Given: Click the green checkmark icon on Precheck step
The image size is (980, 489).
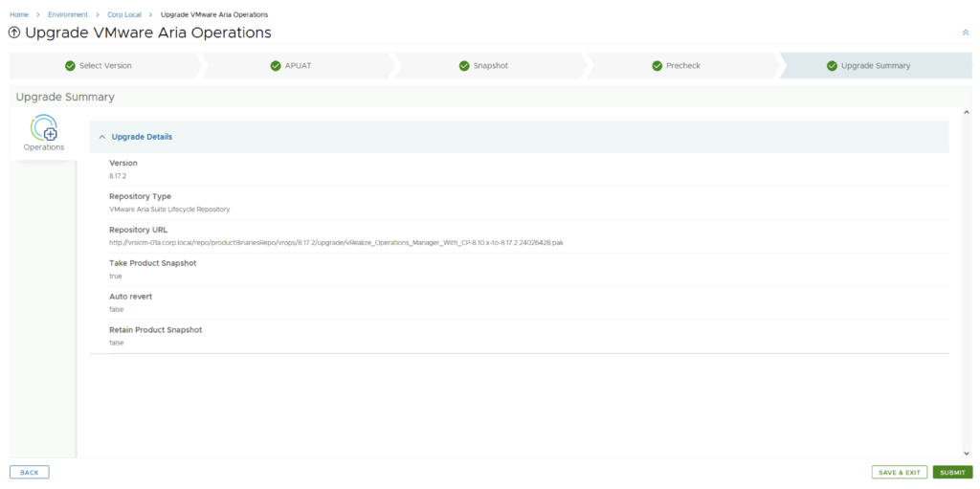Looking at the screenshot, I should pyautogui.click(x=657, y=66).
